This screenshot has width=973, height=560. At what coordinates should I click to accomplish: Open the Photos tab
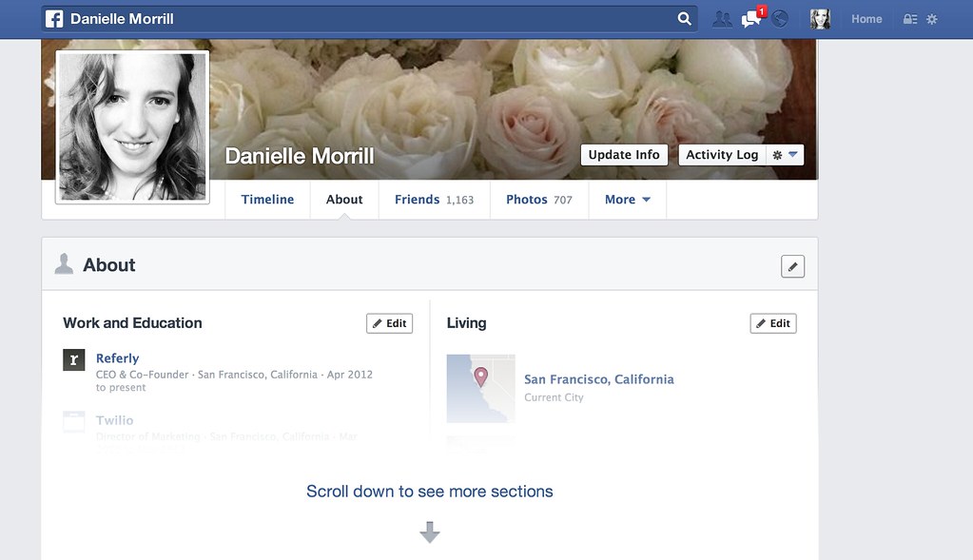(538, 200)
